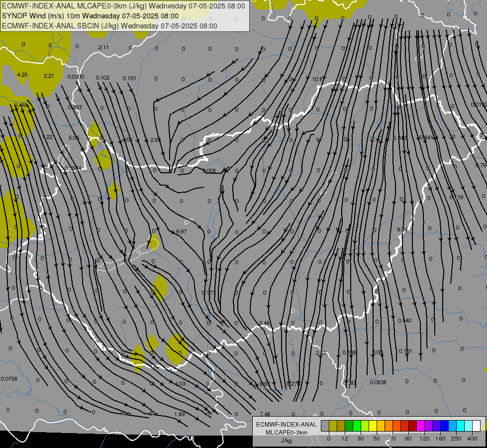Select the magenta swatch in the MLCAPE legend
This screenshot has height=448, width=487.
click(421, 426)
